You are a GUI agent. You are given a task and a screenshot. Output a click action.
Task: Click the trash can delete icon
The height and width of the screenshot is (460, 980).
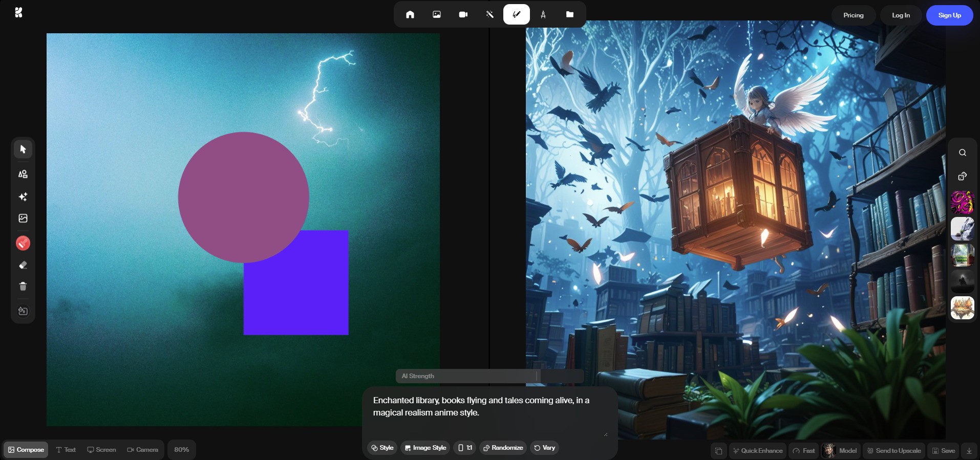pos(23,287)
